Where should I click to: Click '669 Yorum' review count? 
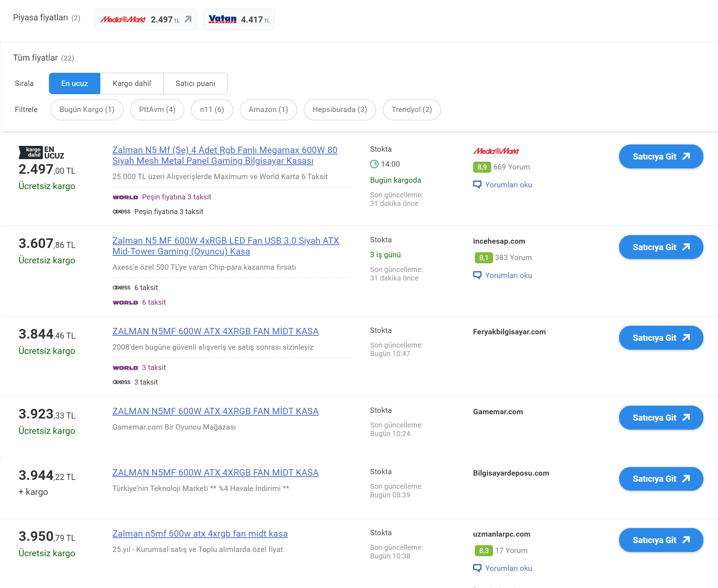pos(512,167)
